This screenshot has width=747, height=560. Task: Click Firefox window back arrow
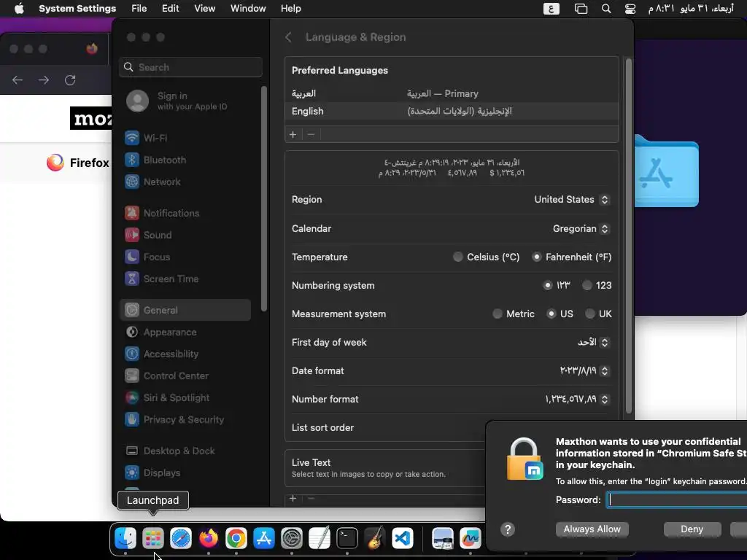(18, 80)
